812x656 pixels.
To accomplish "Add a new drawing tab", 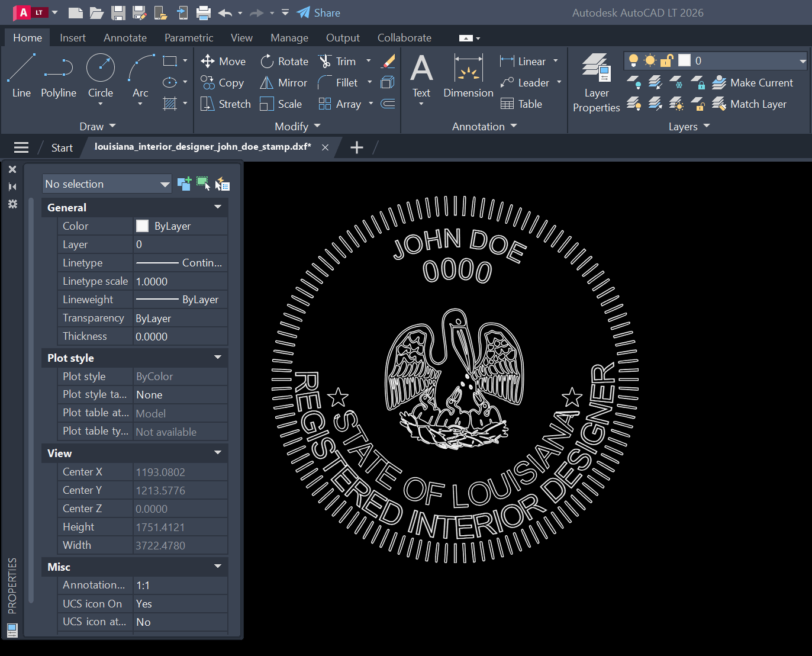I will click(x=357, y=147).
